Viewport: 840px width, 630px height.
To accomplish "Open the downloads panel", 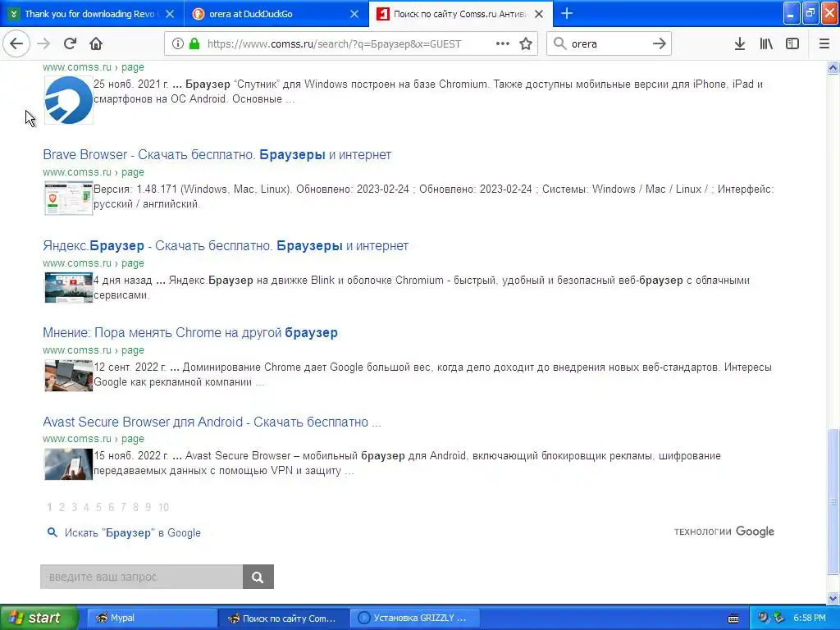I will click(740, 44).
